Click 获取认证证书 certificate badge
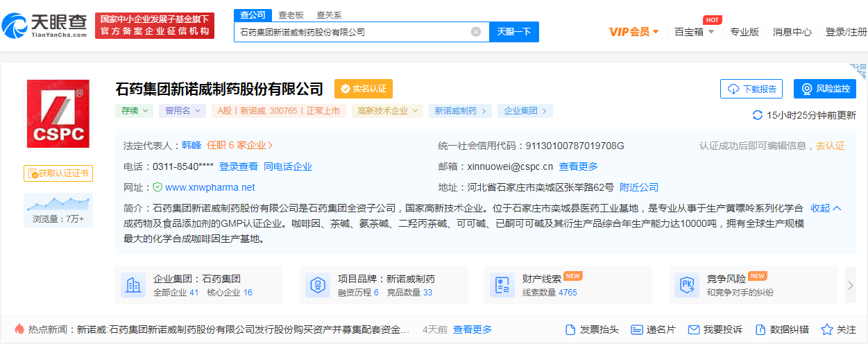The image size is (868, 344). [58, 173]
